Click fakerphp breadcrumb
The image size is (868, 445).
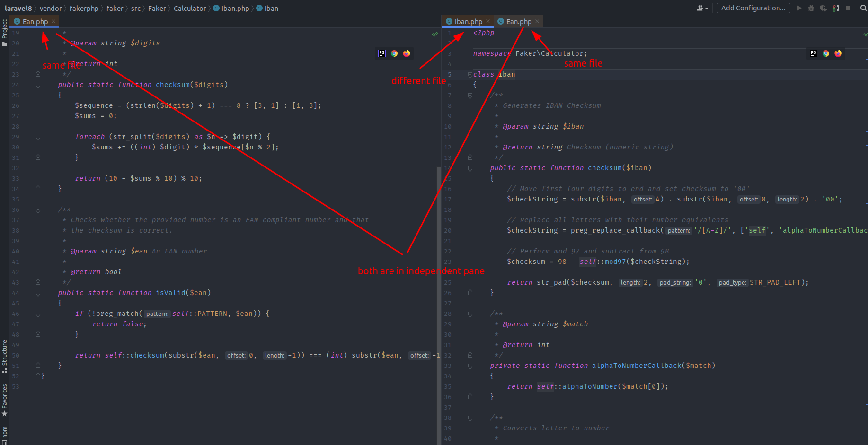pyautogui.click(x=84, y=9)
